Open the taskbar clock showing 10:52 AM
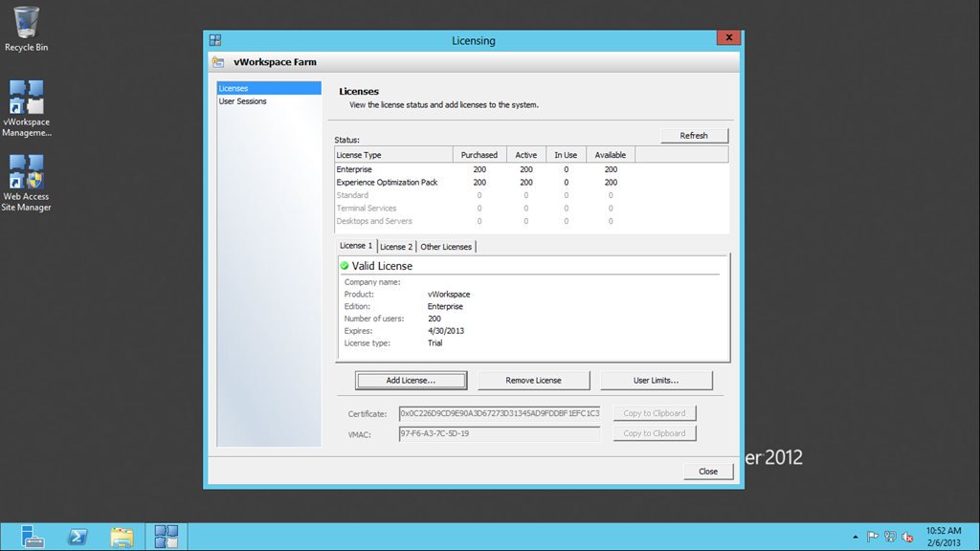Screen dimensions: 980x551 click(x=943, y=537)
